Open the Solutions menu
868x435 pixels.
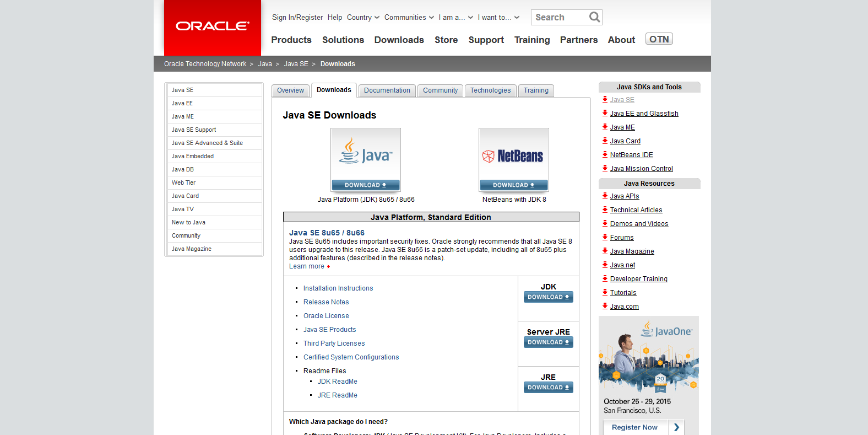pyautogui.click(x=343, y=40)
